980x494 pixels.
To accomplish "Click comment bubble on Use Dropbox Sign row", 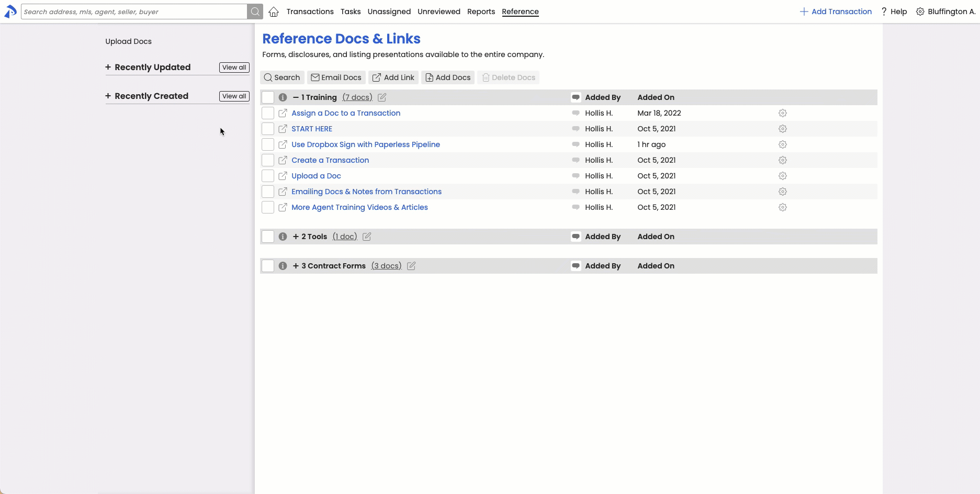I will pos(576,144).
